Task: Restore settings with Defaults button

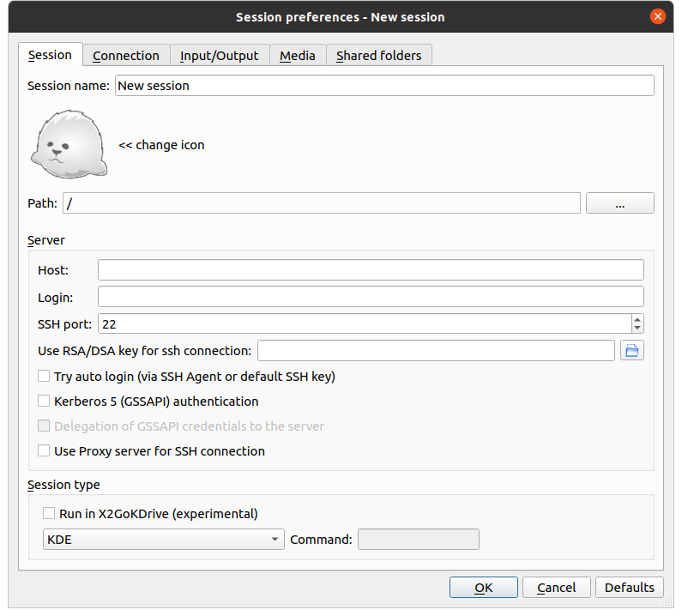Action: [x=630, y=588]
